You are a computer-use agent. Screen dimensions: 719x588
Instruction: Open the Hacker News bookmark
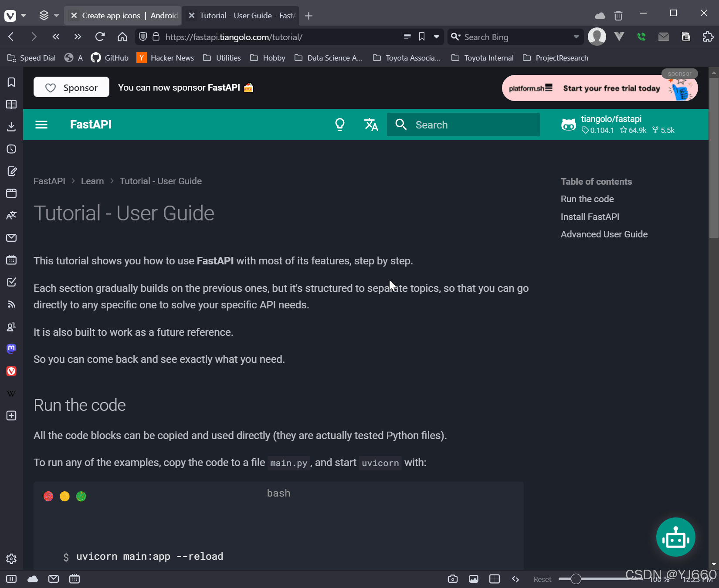[x=165, y=58]
